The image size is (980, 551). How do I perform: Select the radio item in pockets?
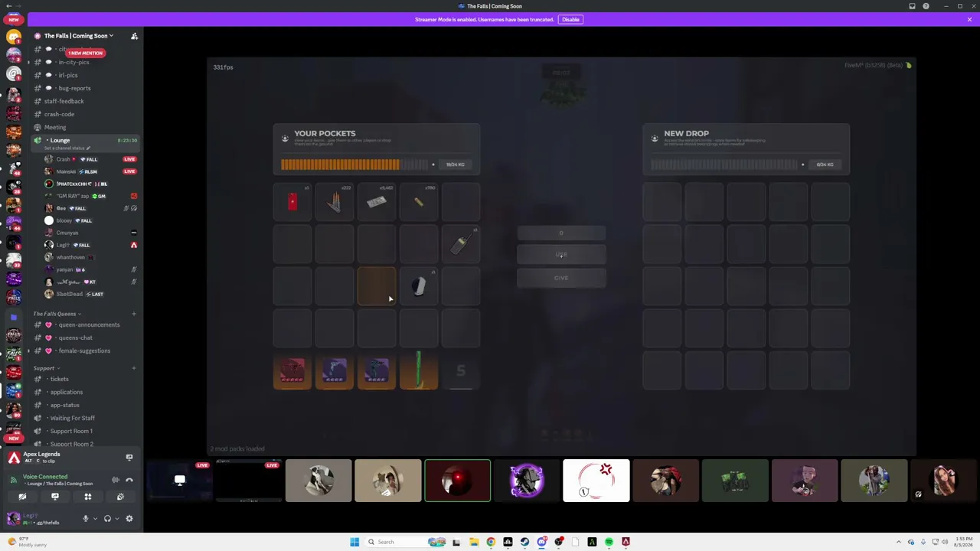pyautogui.click(x=461, y=244)
